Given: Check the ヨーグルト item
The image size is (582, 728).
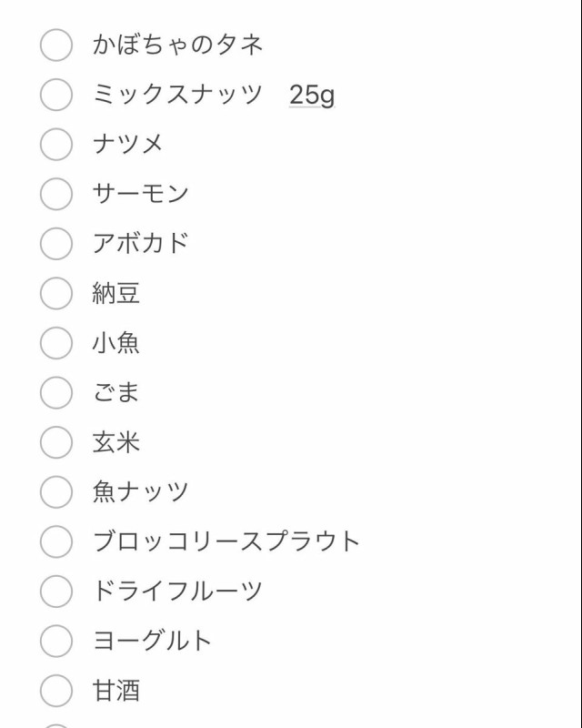Looking at the screenshot, I should pyautogui.click(x=55, y=641).
